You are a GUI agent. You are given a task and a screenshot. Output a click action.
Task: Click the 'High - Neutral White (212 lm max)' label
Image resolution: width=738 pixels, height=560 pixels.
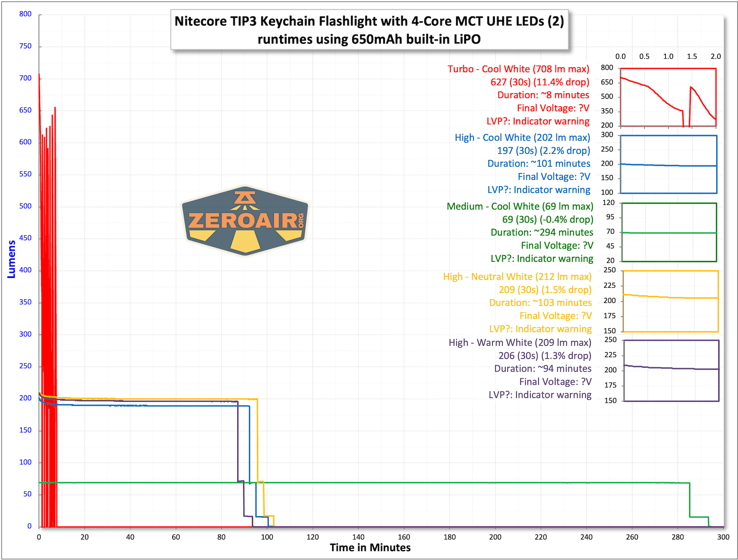517,277
